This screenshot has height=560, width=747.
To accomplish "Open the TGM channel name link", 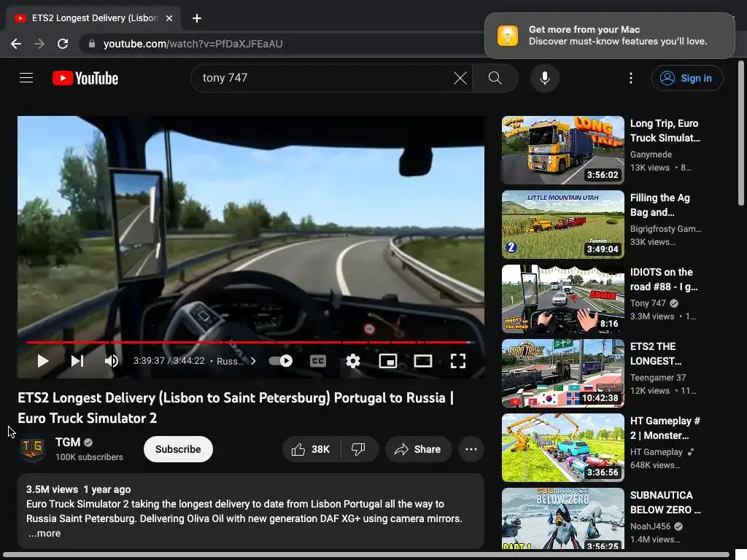I will [68, 442].
